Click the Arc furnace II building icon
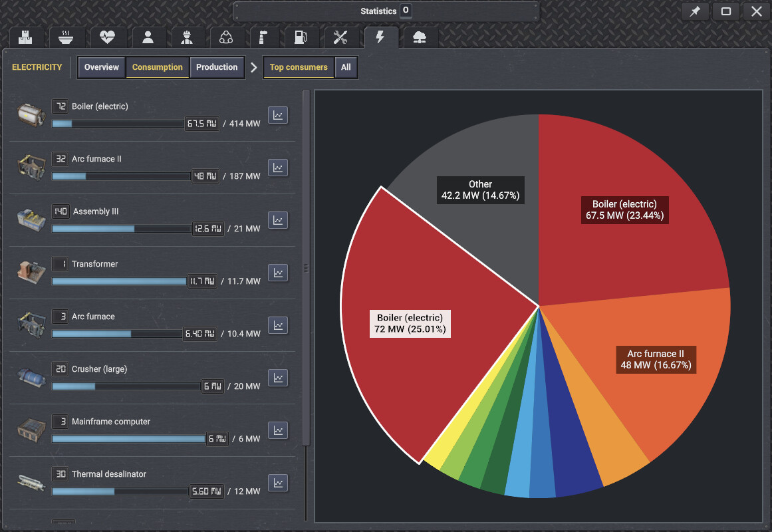This screenshot has height=532, width=772. 31,168
